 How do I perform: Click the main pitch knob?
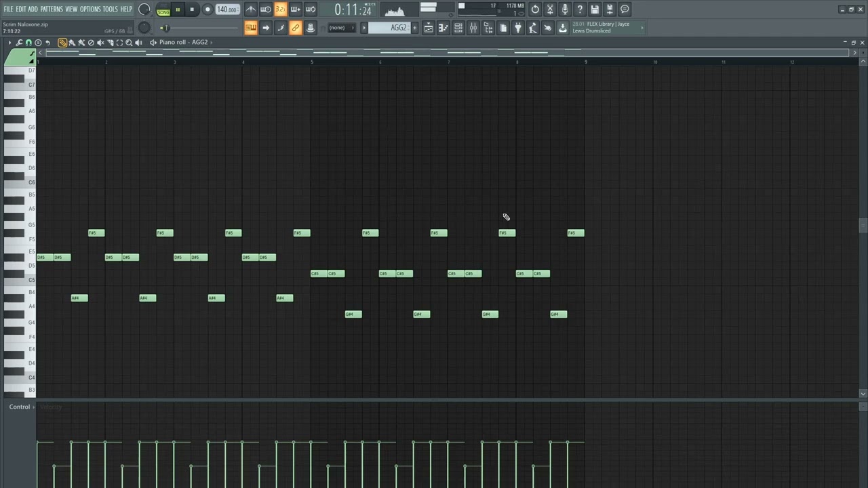tap(144, 28)
